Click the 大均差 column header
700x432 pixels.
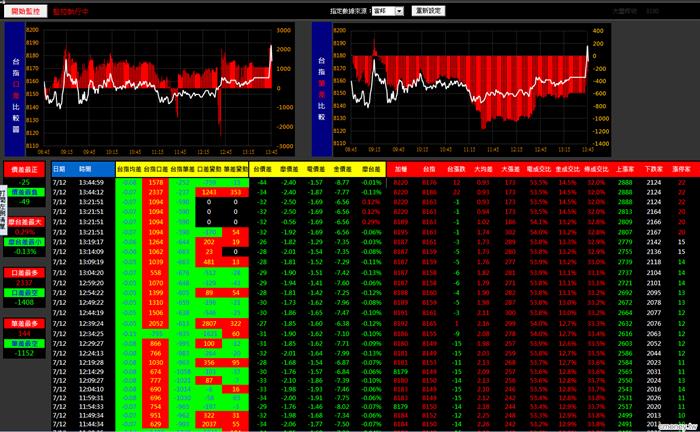point(483,169)
